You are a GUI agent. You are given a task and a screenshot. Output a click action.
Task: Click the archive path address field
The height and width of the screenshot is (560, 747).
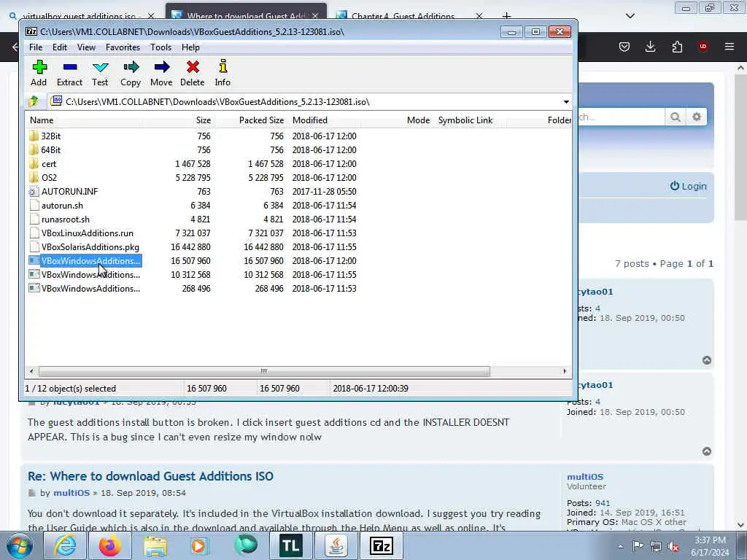click(305, 102)
